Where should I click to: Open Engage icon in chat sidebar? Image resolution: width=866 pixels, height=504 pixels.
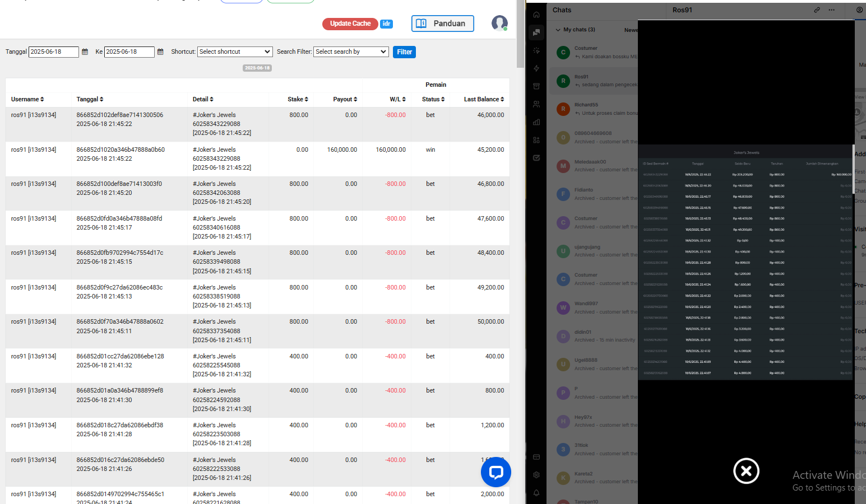click(x=536, y=50)
